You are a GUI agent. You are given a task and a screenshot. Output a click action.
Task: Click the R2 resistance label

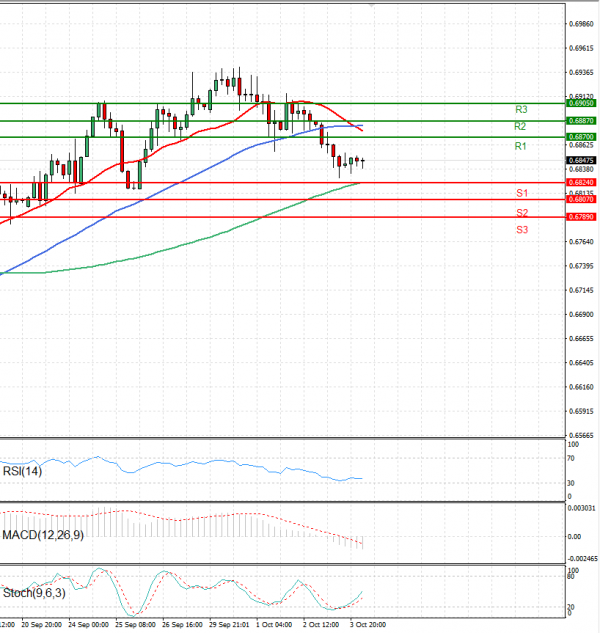[520, 127]
